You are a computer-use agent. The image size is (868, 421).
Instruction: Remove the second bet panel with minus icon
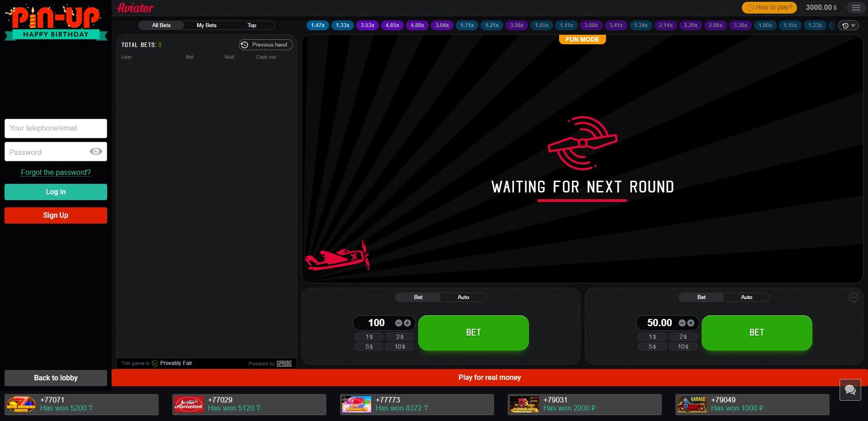[x=854, y=297]
